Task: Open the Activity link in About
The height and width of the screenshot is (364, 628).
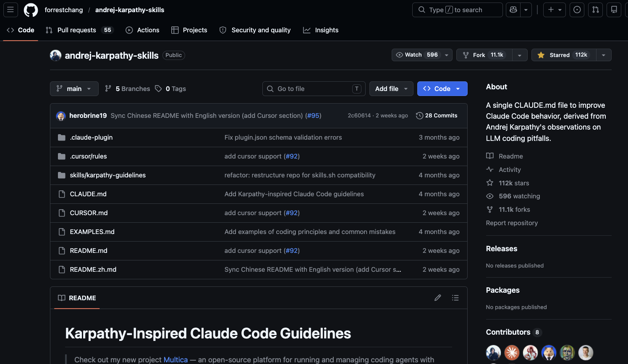Action: click(x=504, y=169)
